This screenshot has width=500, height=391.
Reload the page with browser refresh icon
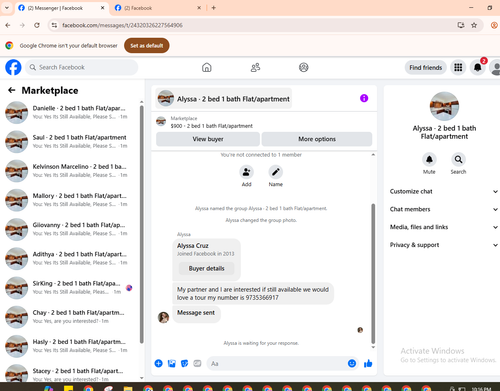pos(37,25)
